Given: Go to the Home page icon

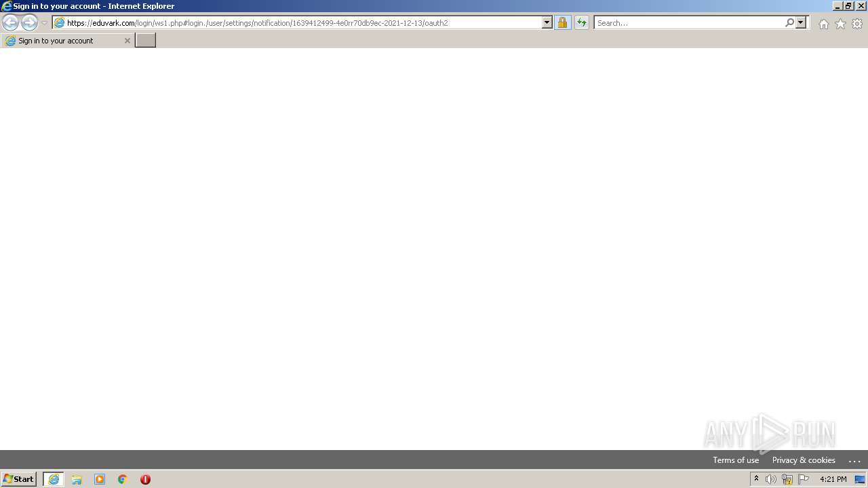Looking at the screenshot, I should 823,24.
